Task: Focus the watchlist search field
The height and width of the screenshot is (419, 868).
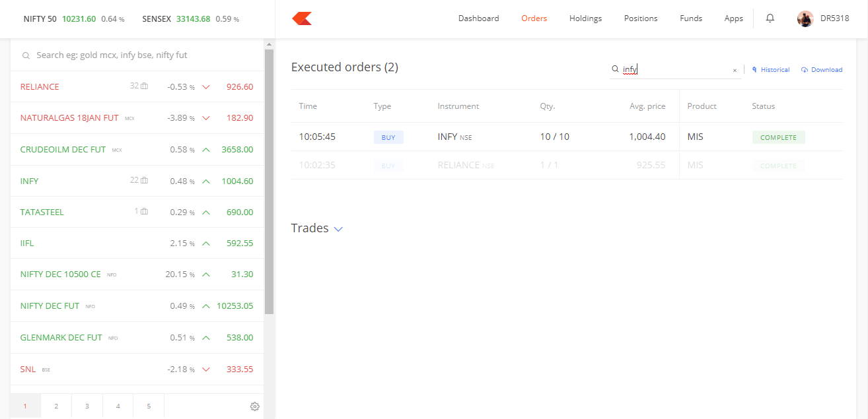Action: [137, 55]
